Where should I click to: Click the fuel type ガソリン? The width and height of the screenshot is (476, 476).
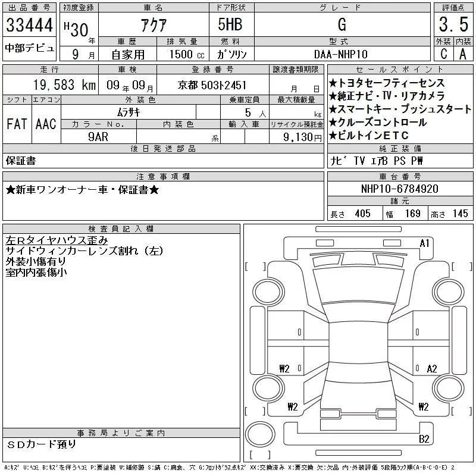click(x=232, y=54)
